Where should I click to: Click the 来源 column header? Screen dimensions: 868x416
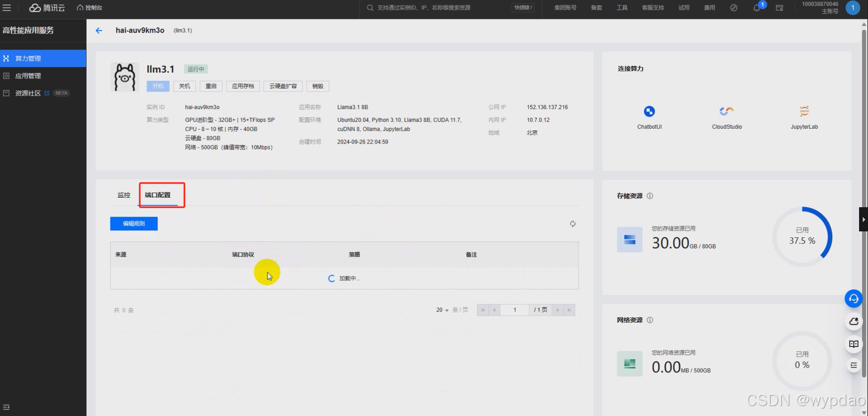point(121,255)
